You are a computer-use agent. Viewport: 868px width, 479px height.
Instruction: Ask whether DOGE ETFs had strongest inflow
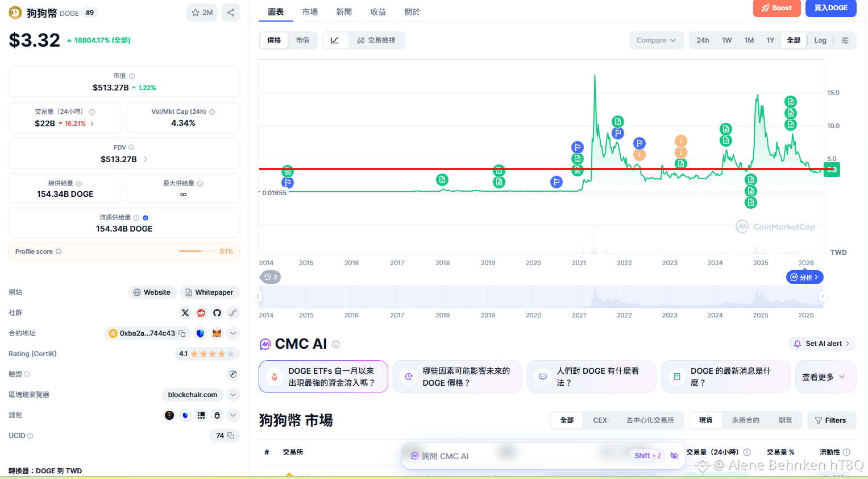[x=323, y=377]
